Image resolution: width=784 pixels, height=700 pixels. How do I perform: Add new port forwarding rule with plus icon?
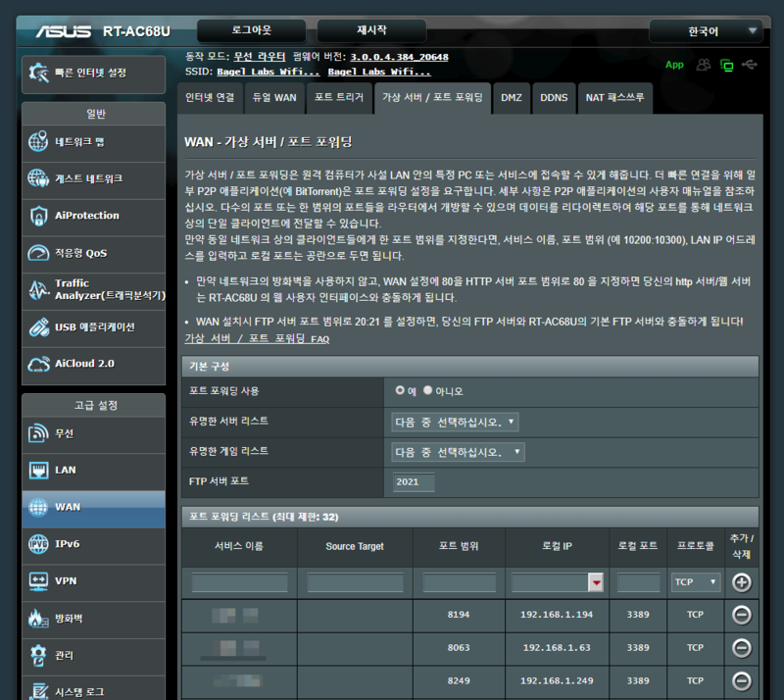742,582
